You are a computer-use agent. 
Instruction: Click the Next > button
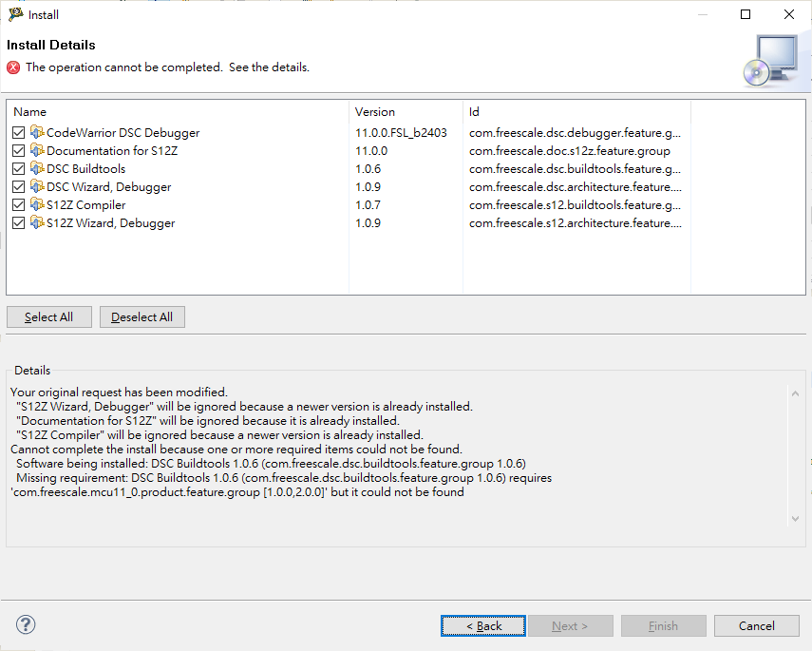570,625
